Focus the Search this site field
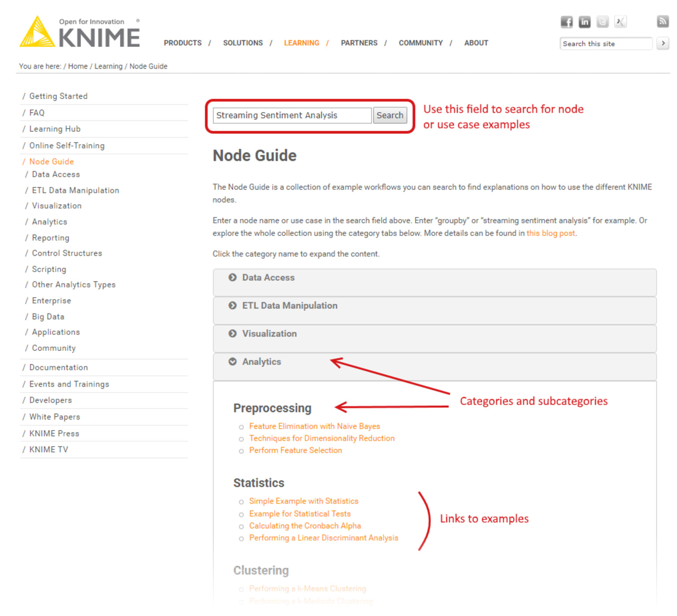This screenshot has height=616, width=677. tap(606, 44)
